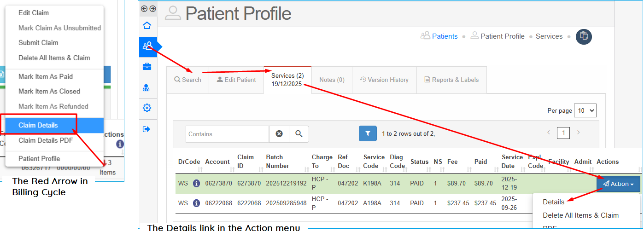
Task: Go to the next page arrow
Action: (578, 133)
